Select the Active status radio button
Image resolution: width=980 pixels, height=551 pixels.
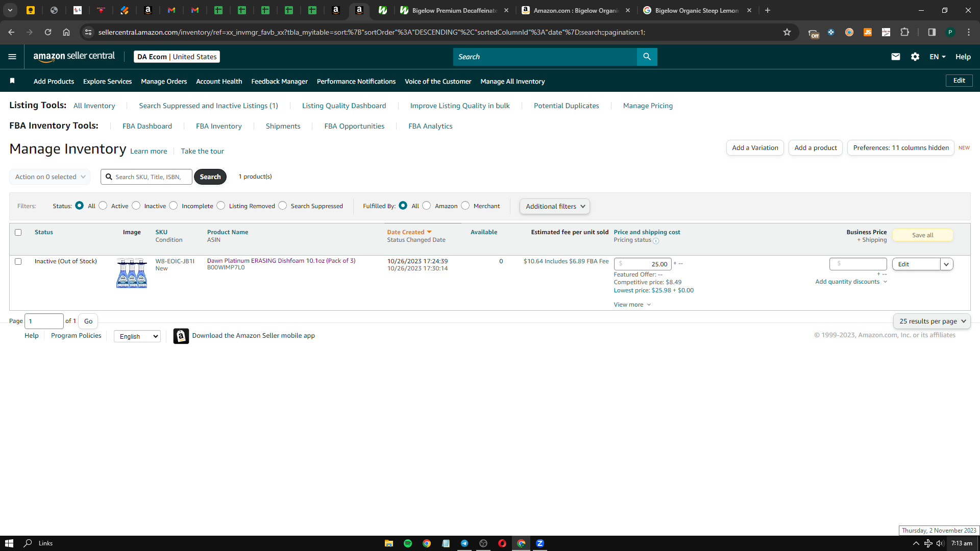pos(103,205)
